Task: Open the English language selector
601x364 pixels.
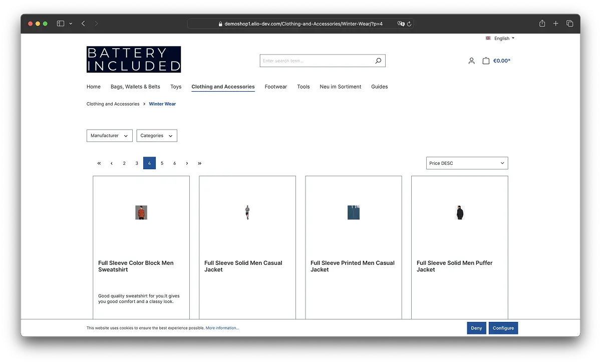Action: pos(500,38)
